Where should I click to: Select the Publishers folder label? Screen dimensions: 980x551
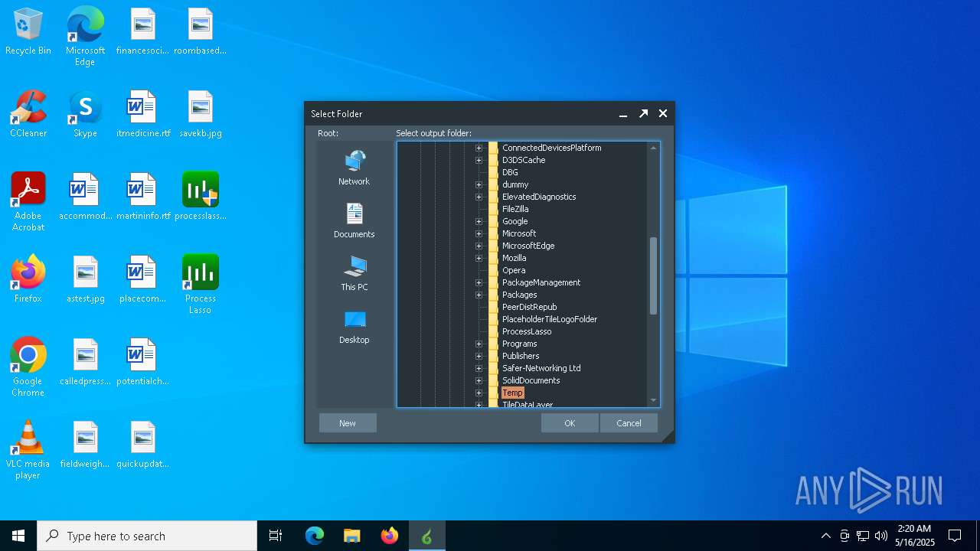tap(521, 356)
